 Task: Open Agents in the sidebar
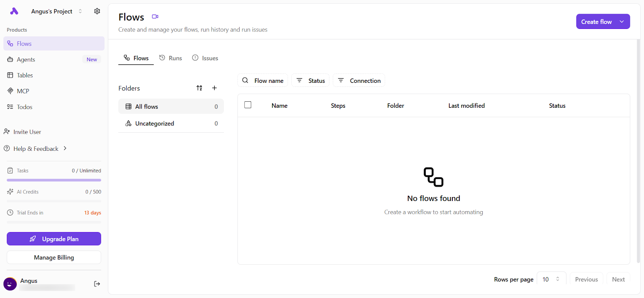tap(26, 60)
